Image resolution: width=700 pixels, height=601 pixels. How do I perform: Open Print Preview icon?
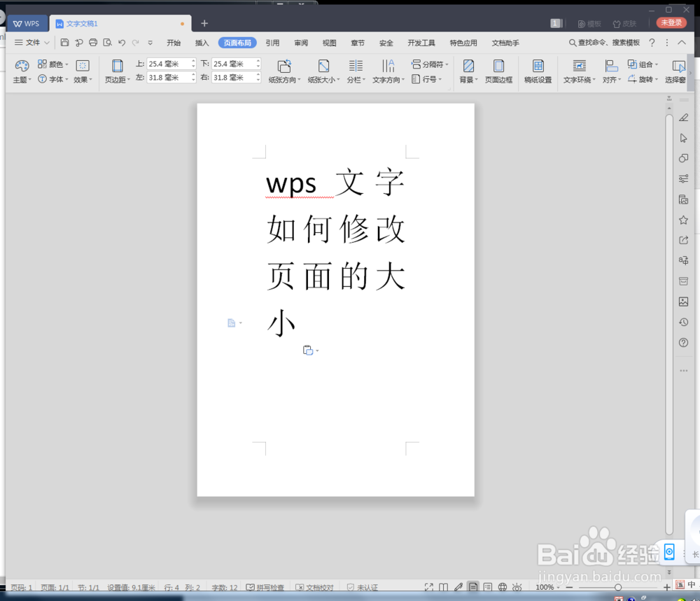click(107, 43)
